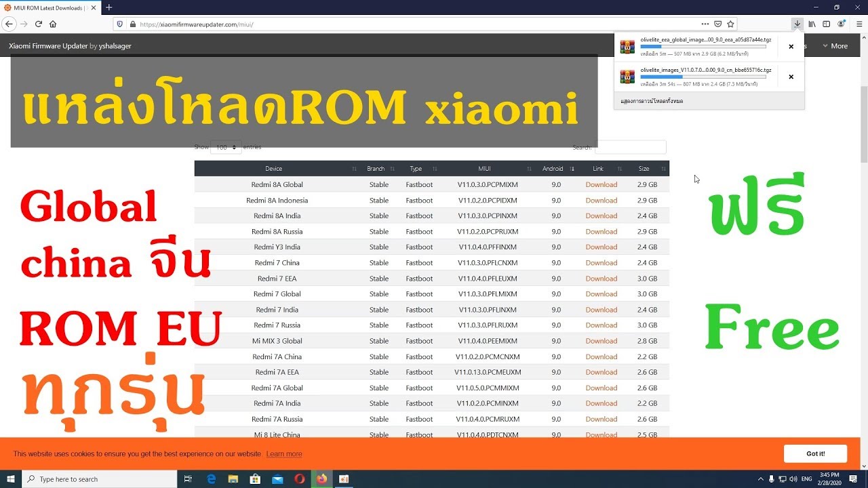Launch Microsoft Edge from taskbar
This screenshot has width=868, height=488.
(212, 479)
